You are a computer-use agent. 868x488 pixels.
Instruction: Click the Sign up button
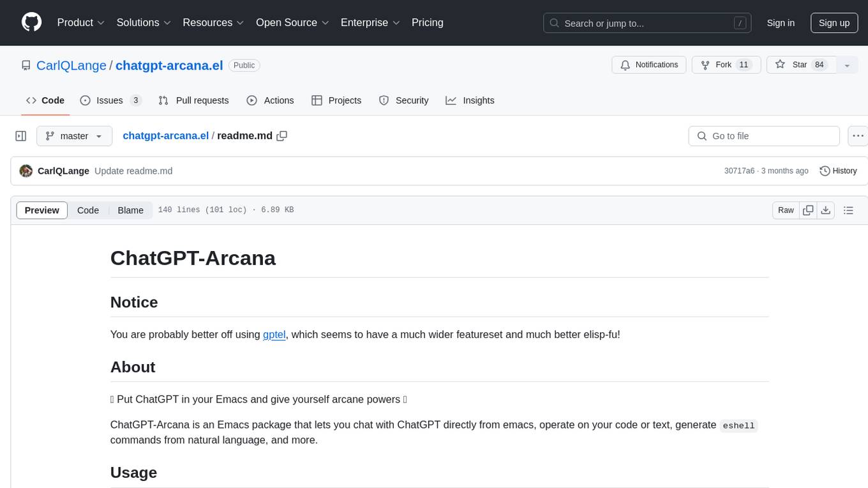(834, 23)
